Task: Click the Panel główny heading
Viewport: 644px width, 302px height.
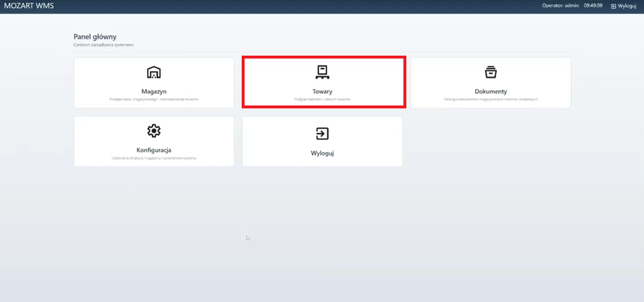Action: [x=95, y=37]
